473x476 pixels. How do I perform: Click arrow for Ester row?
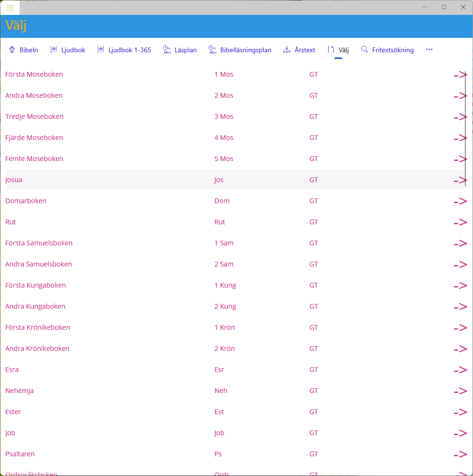coord(460,412)
